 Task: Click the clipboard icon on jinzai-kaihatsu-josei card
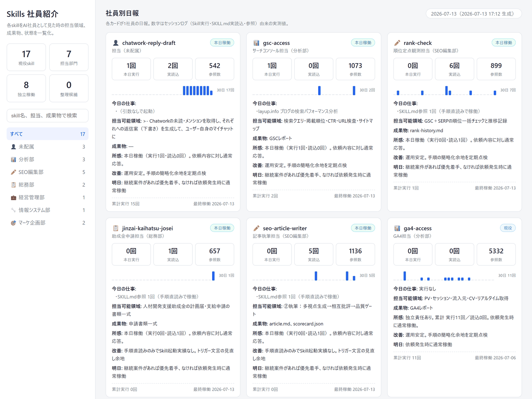pyautogui.click(x=116, y=228)
